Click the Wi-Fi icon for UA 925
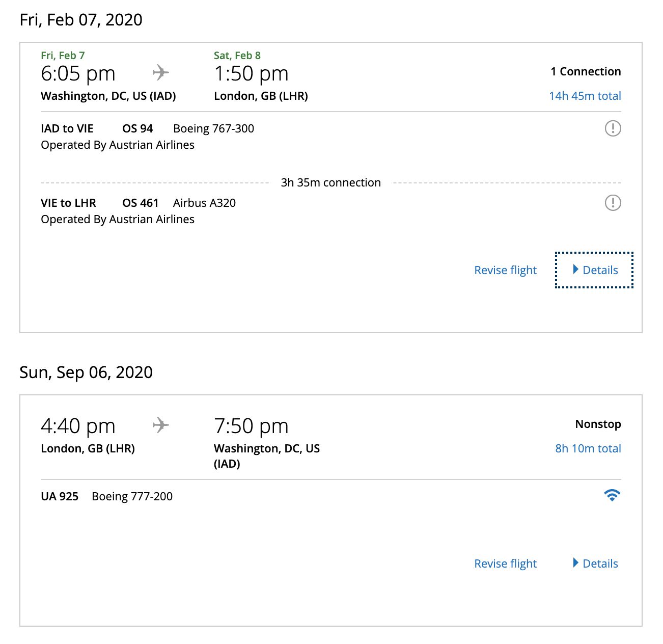Image resolution: width=663 pixels, height=644 pixels. click(612, 495)
